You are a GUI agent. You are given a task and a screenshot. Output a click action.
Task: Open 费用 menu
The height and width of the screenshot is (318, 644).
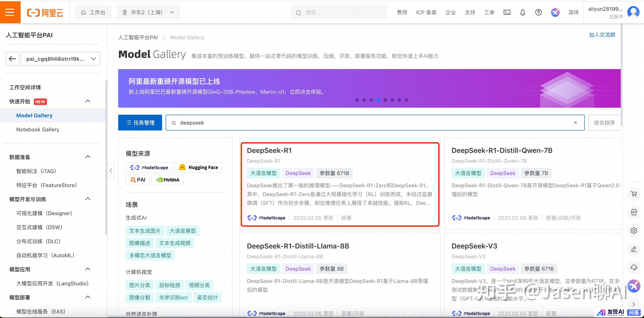[402, 13]
